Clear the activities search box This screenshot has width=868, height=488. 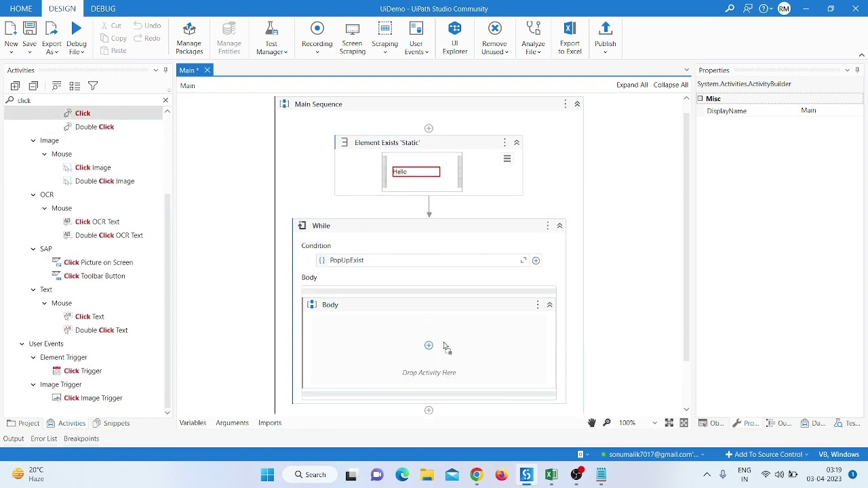(165, 100)
